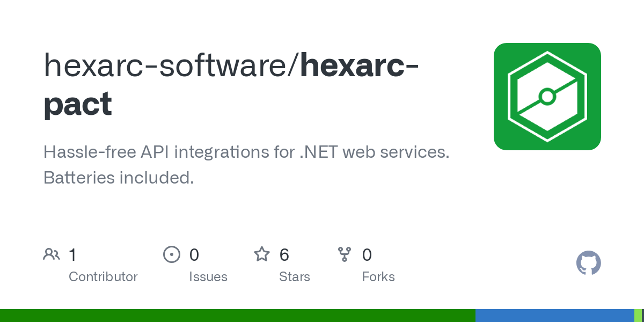The height and width of the screenshot is (322, 644).
Task: Select the Issues circle icon
Action: pos(172,254)
